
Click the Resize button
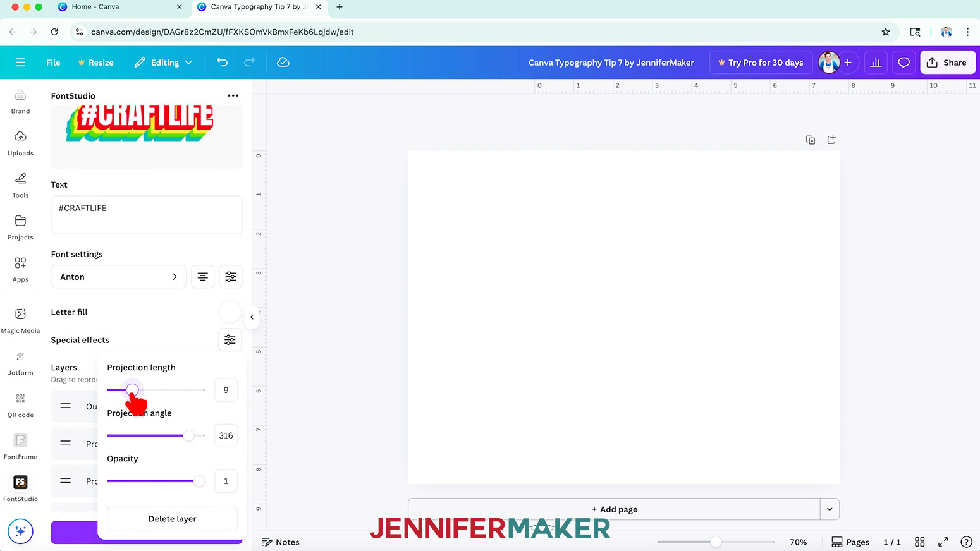(x=95, y=63)
